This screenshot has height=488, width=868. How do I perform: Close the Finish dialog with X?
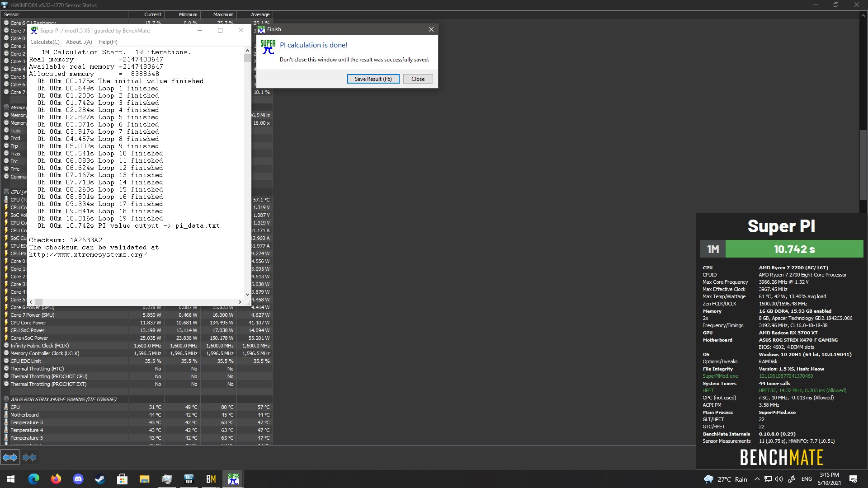pyautogui.click(x=431, y=29)
